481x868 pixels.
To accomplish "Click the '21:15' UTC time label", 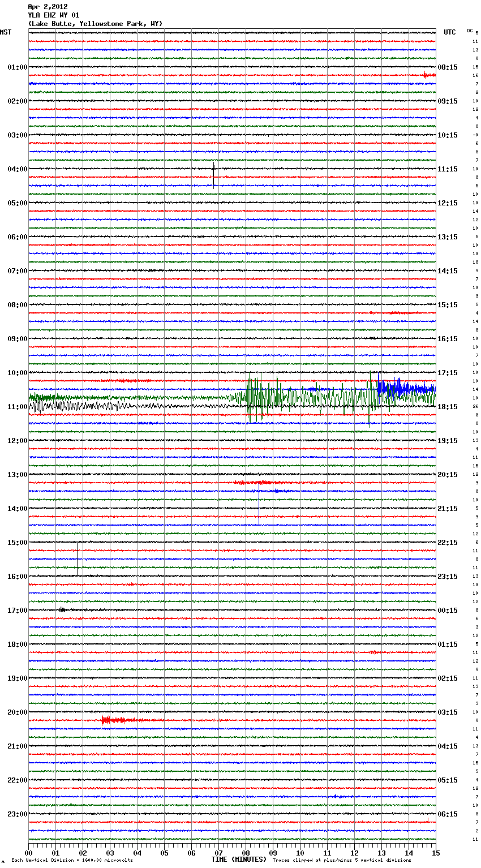I will pyautogui.click(x=448, y=509).
